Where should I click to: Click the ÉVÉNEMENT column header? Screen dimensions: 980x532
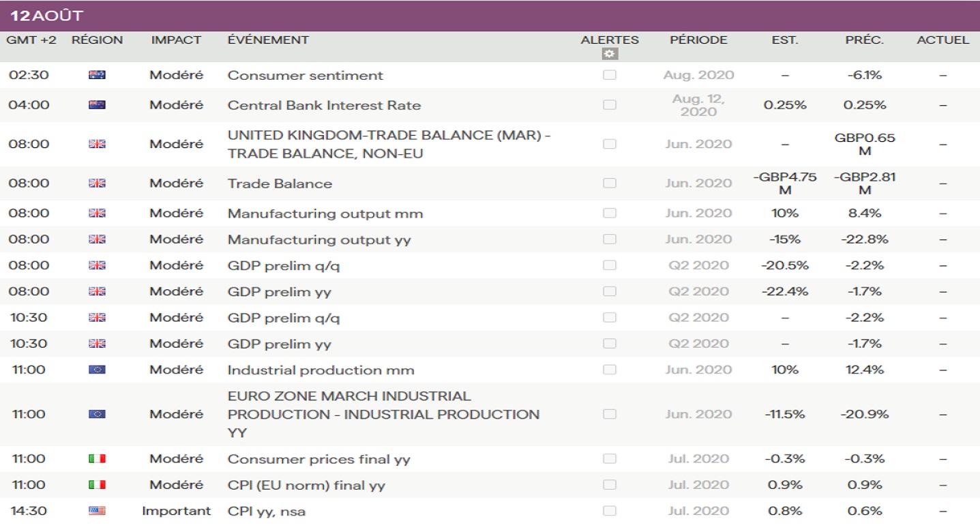tap(268, 40)
